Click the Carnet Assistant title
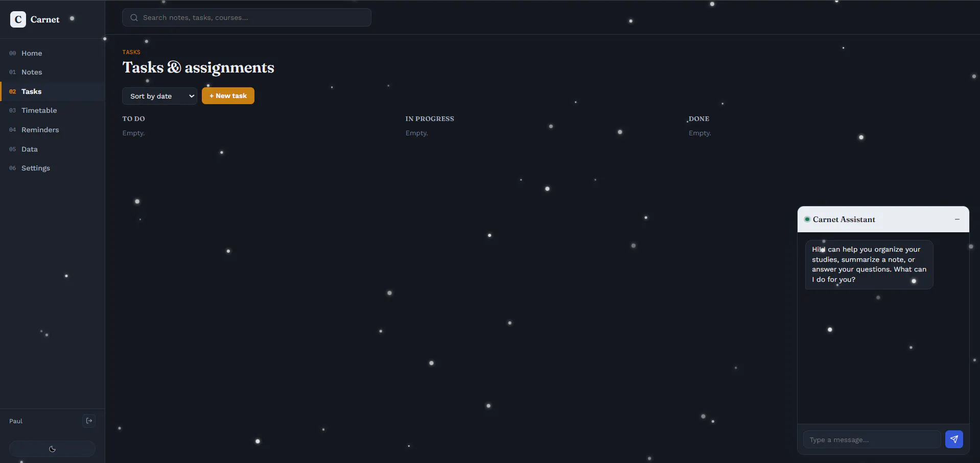Image resolution: width=980 pixels, height=463 pixels. click(x=844, y=220)
